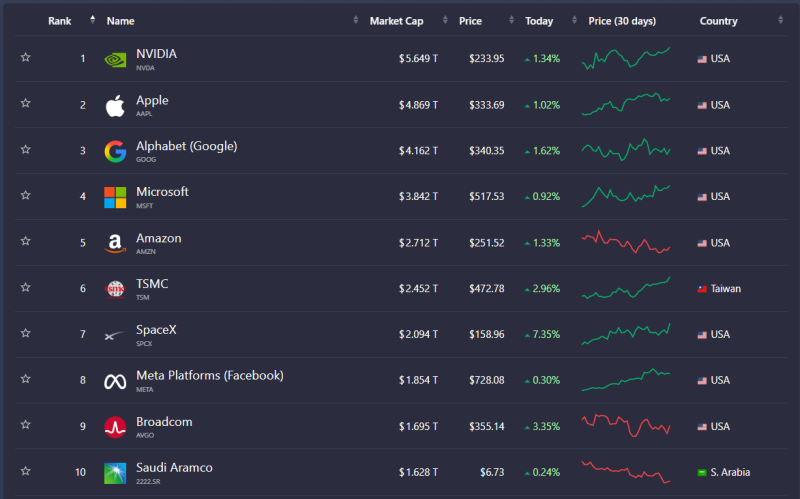Open the Apple company link

pyautogui.click(x=152, y=101)
